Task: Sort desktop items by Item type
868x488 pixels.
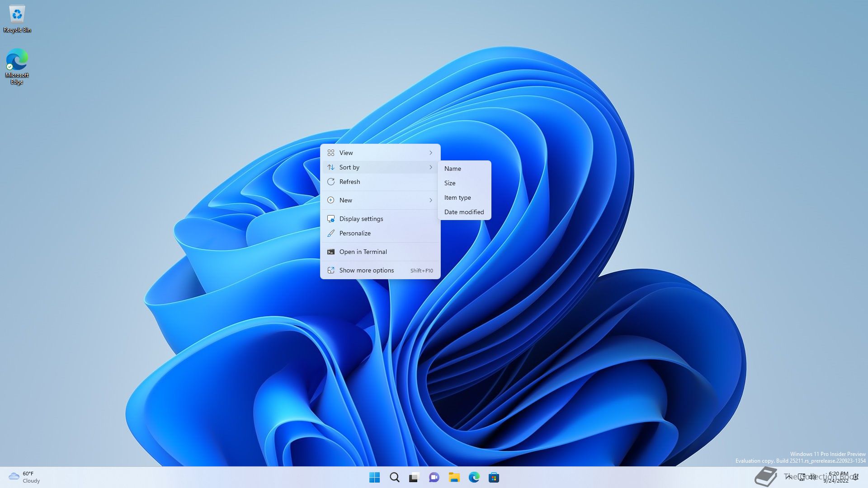Action: pos(464,197)
